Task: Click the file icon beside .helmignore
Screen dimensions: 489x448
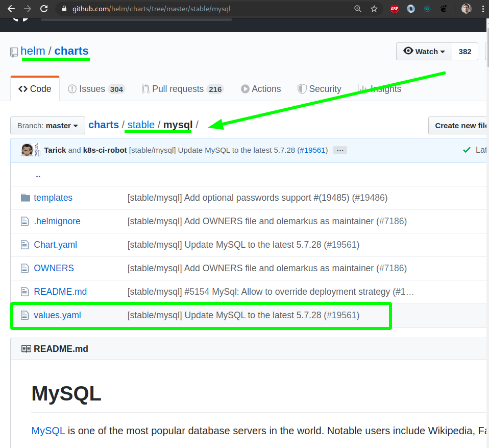Action: pyautogui.click(x=25, y=221)
